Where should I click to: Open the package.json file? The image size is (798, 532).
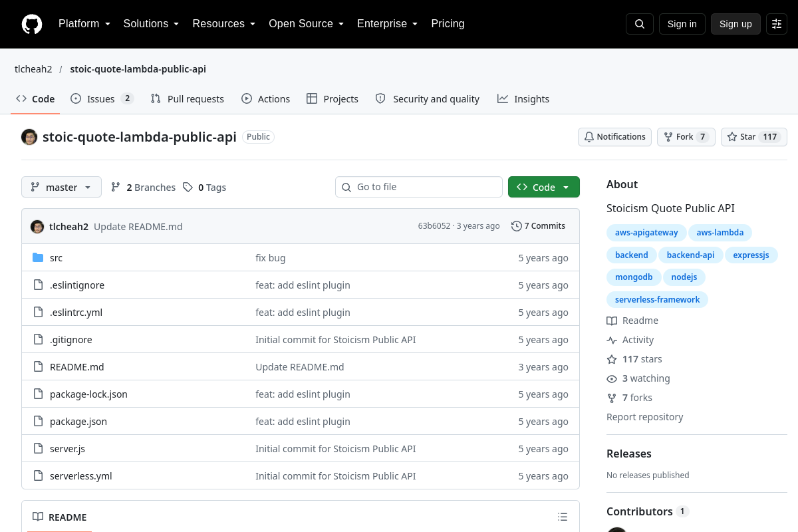click(78, 422)
